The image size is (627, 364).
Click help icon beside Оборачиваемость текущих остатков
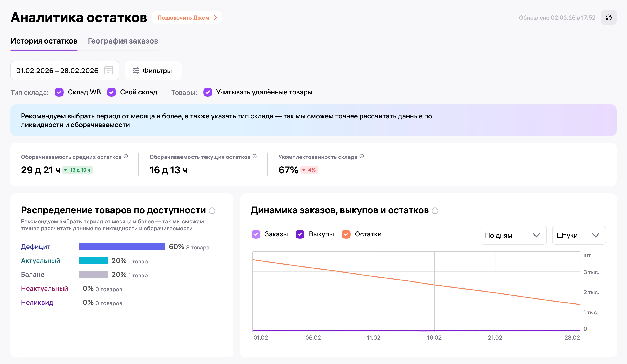[x=255, y=156]
